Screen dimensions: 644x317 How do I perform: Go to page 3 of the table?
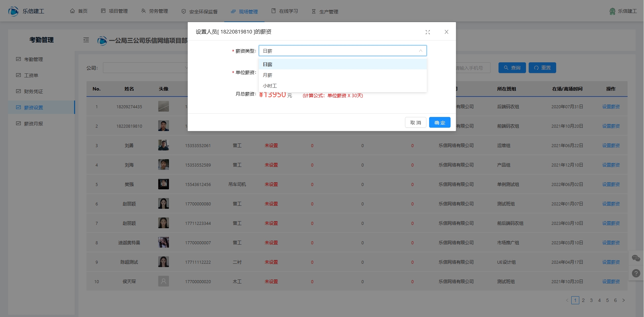(x=591, y=300)
